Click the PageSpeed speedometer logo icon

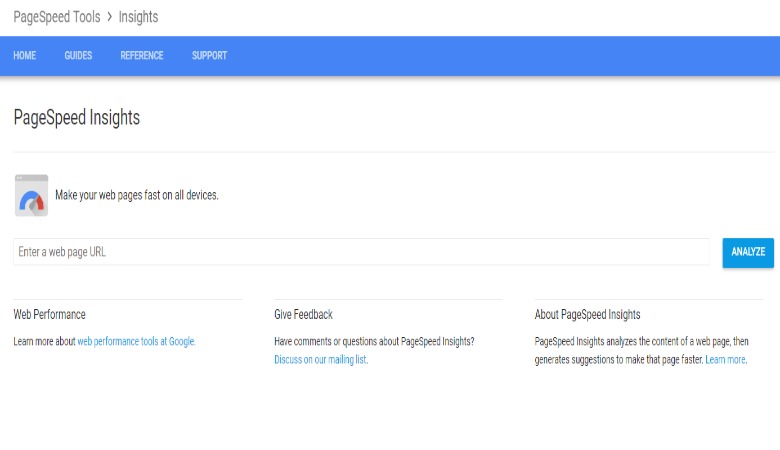(x=31, y=195)
